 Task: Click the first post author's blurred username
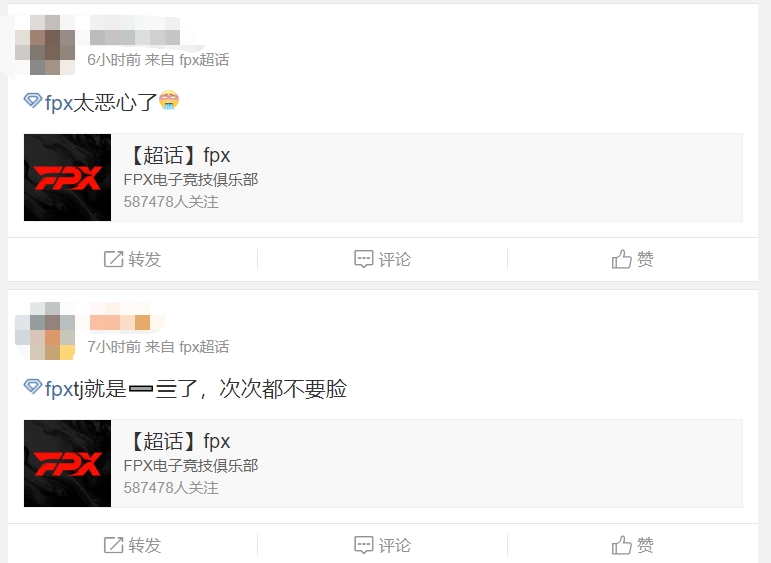[135, 37]
